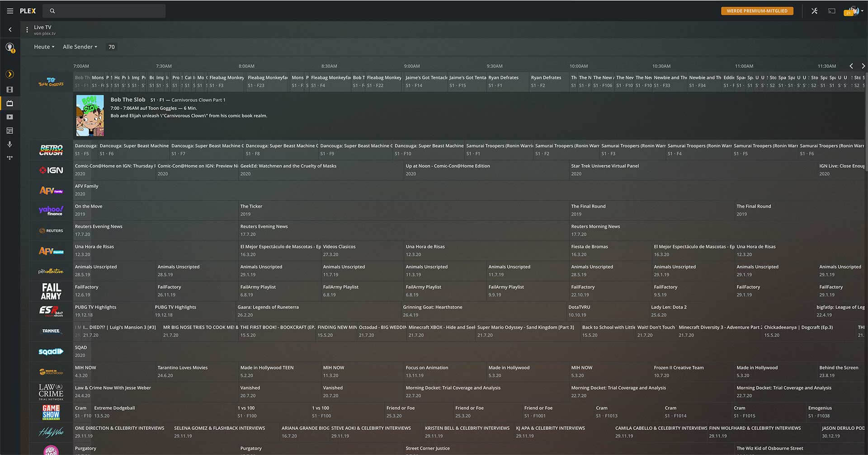Go to later times with right timeline arrow
The image size is (868, 455).
(863, 66)
